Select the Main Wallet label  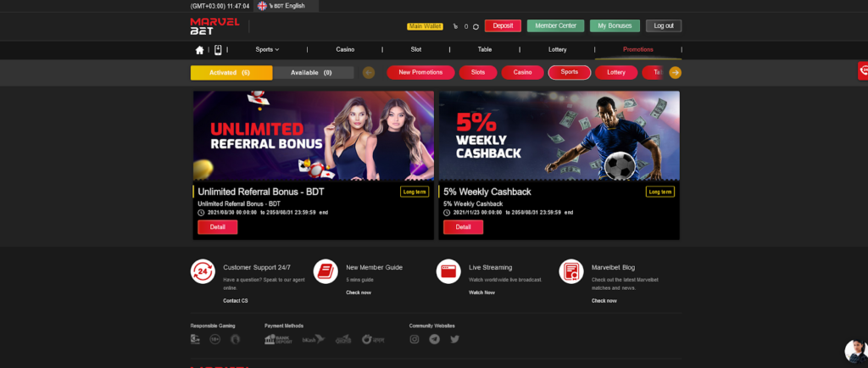point(426,26)
